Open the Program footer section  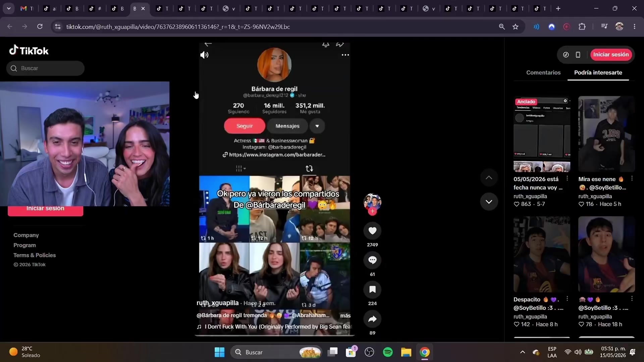(x=24, y=245)
